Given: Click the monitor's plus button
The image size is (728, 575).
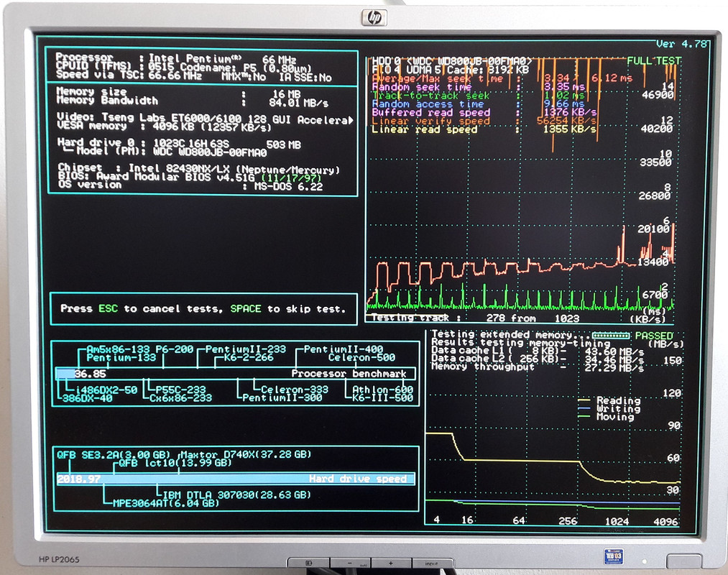Looking at the screenshot, I should pos(390,563).
